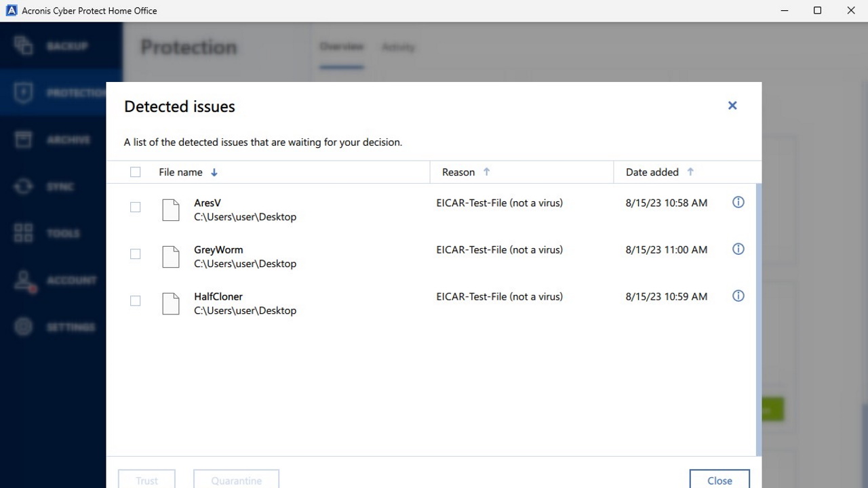The height and width of the screenshot is (488, 868).
Task: Switch to the Activity tab
Action: point(398,47)
